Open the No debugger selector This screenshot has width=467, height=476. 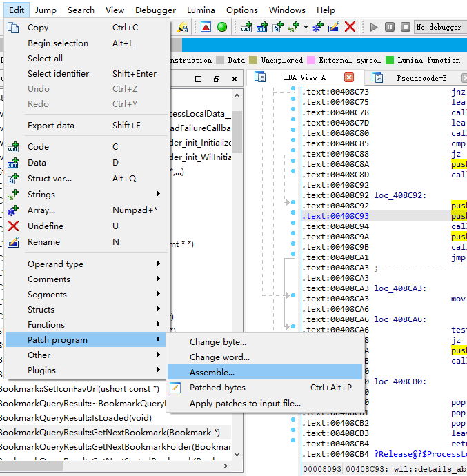pos(440,28)
